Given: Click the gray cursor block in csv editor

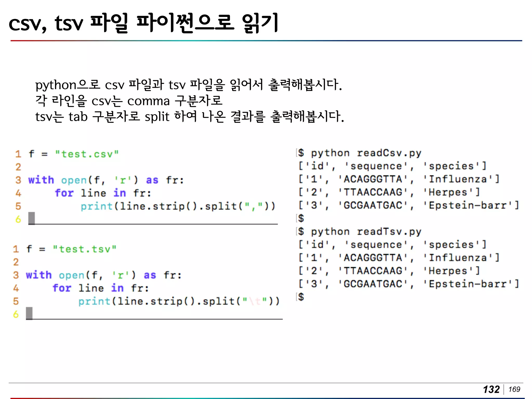Looking at the screenshot, I should [x=31, y=218].
